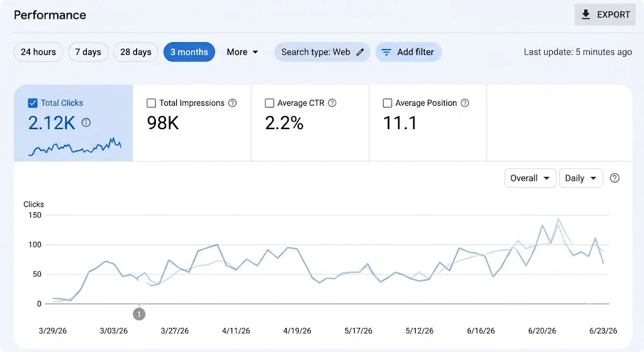Enable the Average CTR checkbox
Screen dimensions: 644x352
pos(269,103)
